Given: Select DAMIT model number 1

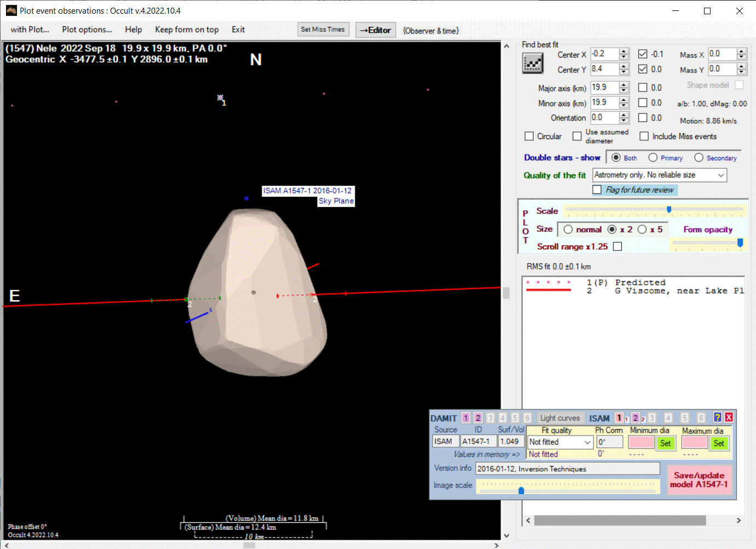Looking at the screenshot, I should pyautogui.click(x=466, y=418).
